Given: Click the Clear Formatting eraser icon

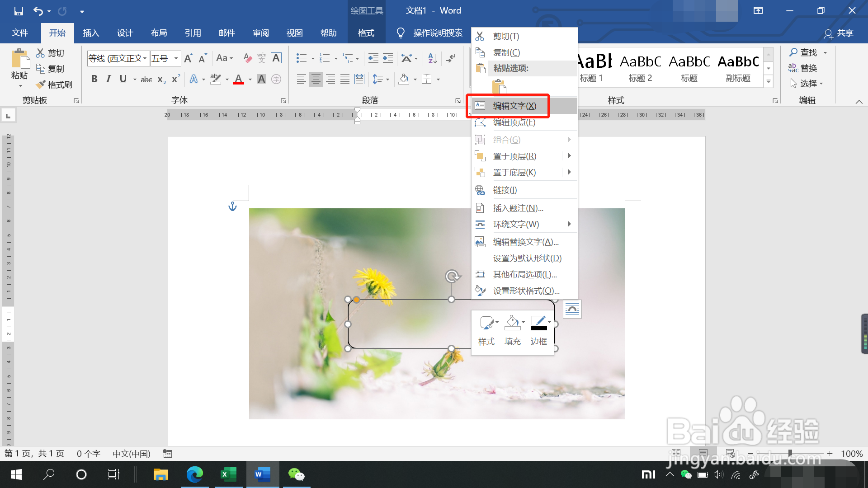Looking at the screenshot, I should point(247,58).
